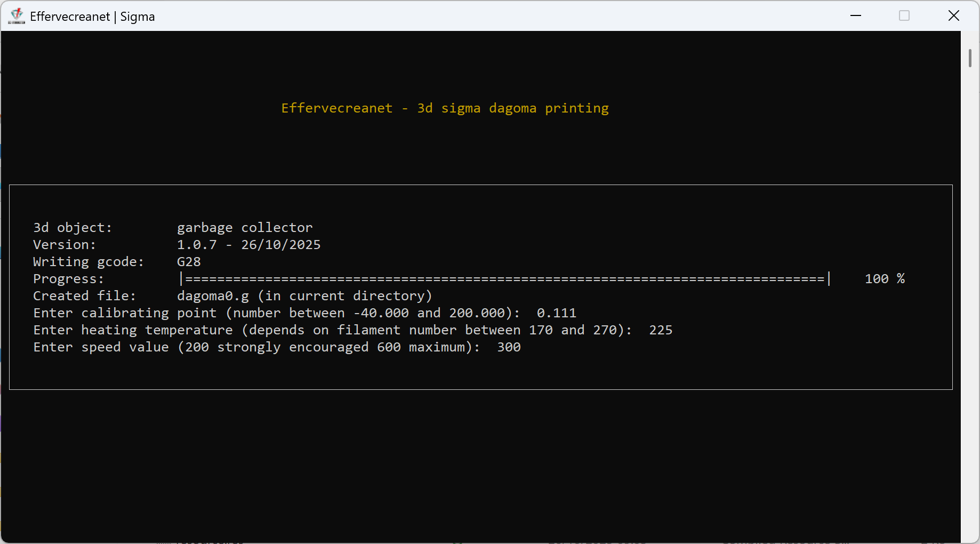Click the heating temperature value '225'
The image size is (980, 544).
coord(661,330)
